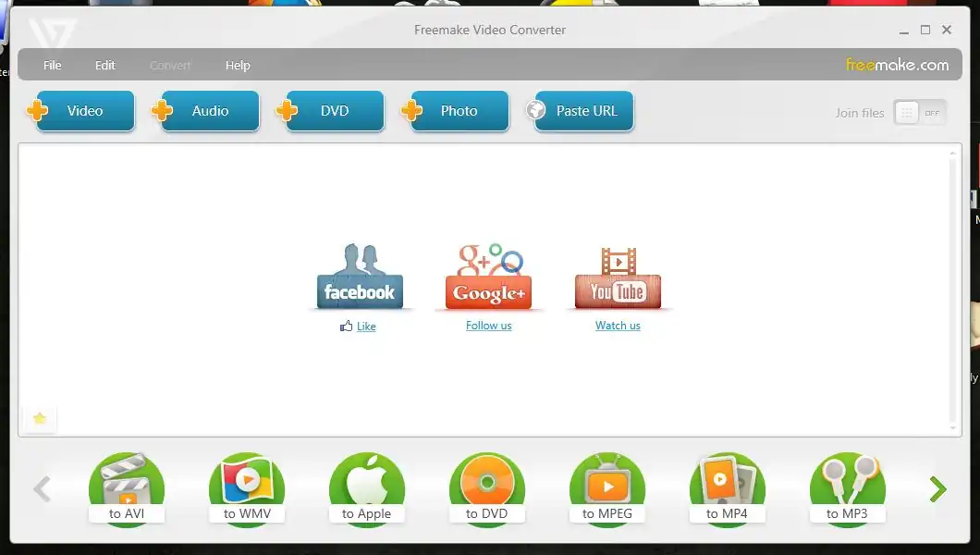This screenshot has height=555, width=980.
Task: Open the Edit menu
Action: click(105, 66)
